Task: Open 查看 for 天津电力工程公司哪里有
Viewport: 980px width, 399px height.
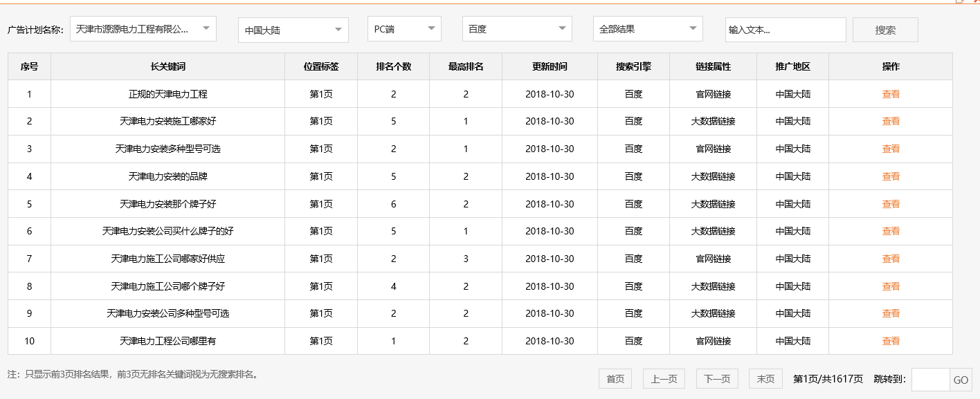Action: 891,340
